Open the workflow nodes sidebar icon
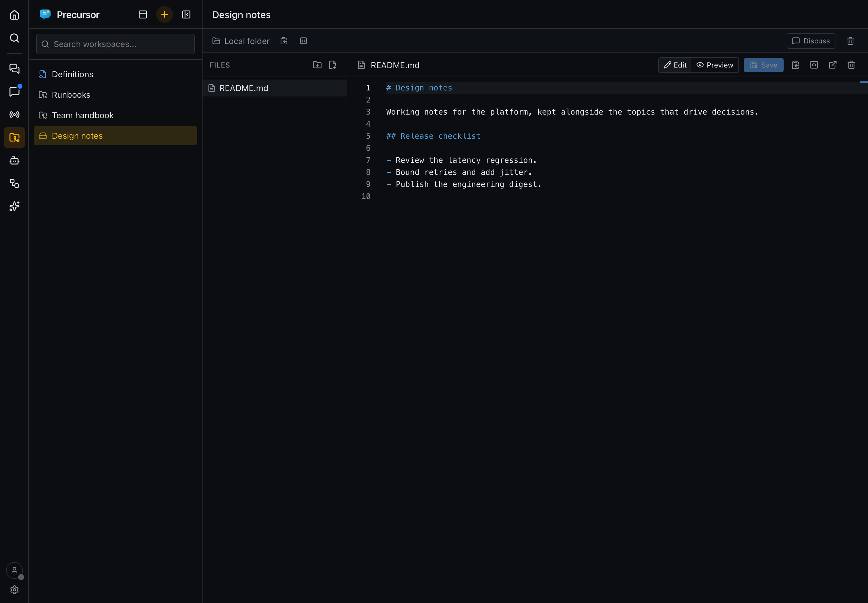 point(14,183)
